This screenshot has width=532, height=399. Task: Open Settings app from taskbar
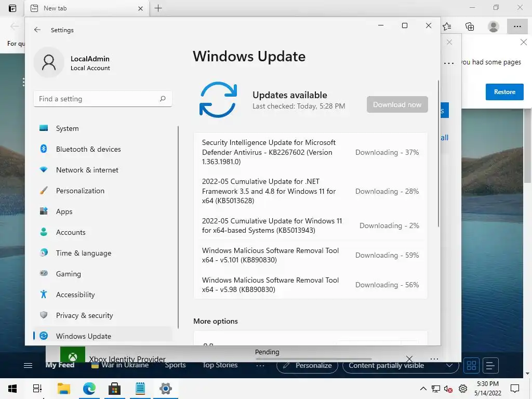click(166, 389)
